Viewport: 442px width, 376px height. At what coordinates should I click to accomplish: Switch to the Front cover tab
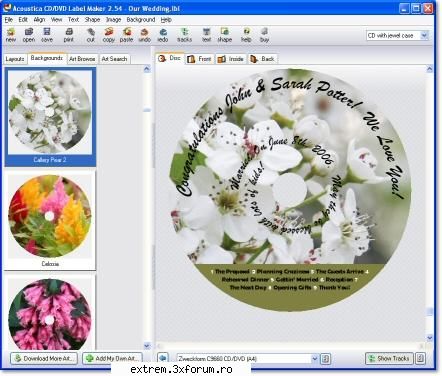[199, 59]
